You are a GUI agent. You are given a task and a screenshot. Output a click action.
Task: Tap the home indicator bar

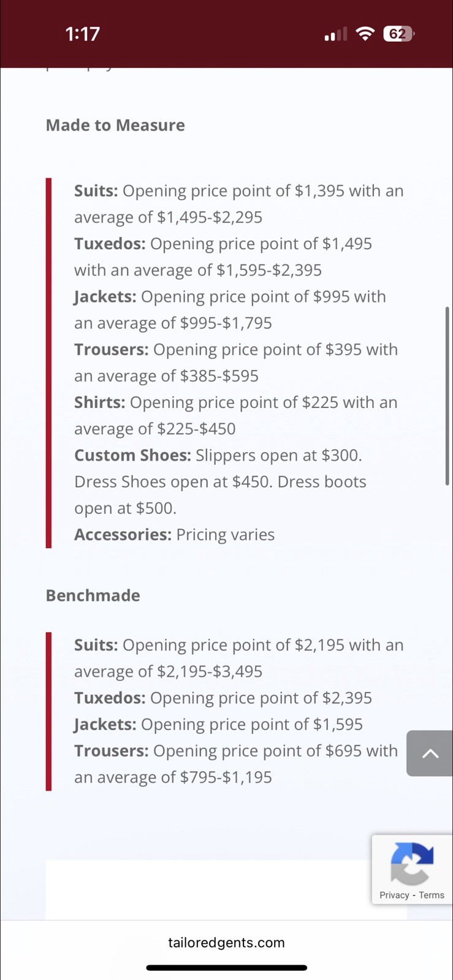coord(226,968)
